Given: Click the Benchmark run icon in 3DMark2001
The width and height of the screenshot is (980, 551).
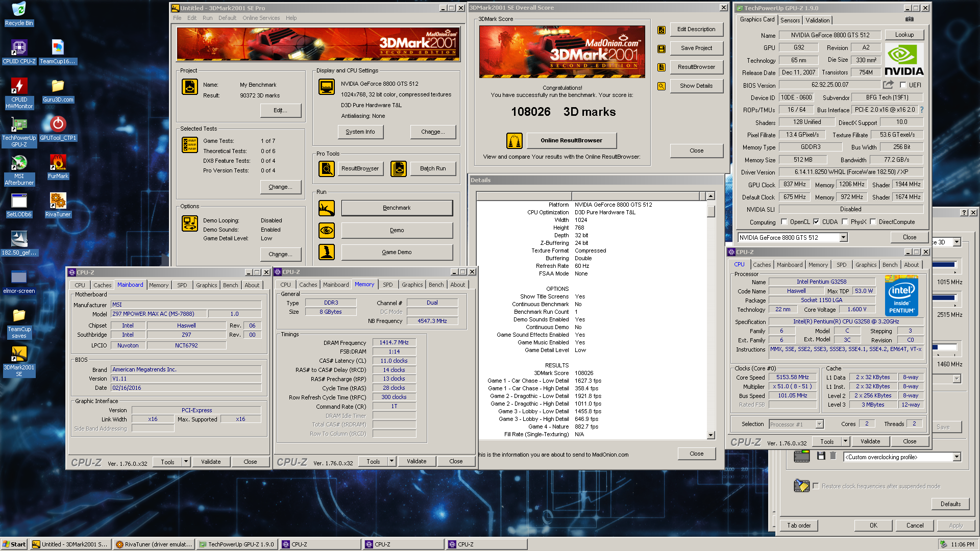Looking at the screenshot, I should pyautogui.click(x=327, y=208).
